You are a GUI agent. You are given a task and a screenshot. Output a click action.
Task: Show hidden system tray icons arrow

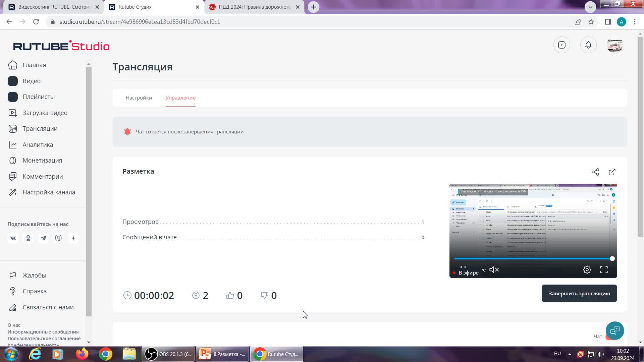point(569,354)
